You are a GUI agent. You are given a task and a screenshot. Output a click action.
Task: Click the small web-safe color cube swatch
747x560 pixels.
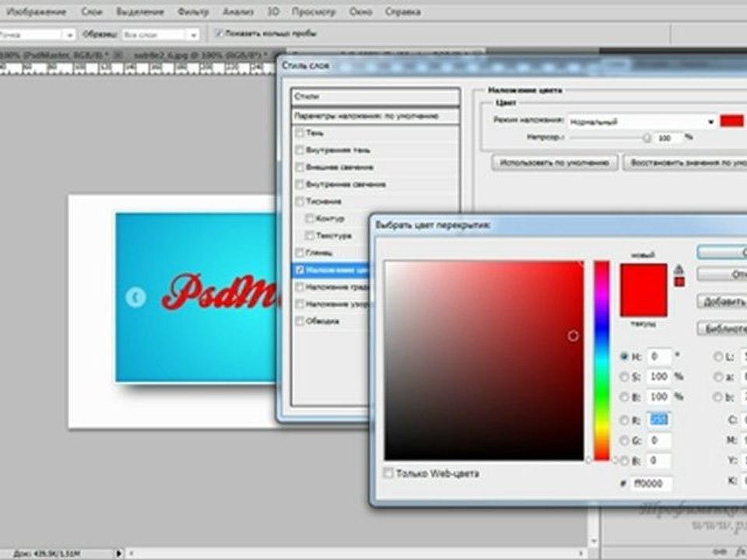click(679, 282)
